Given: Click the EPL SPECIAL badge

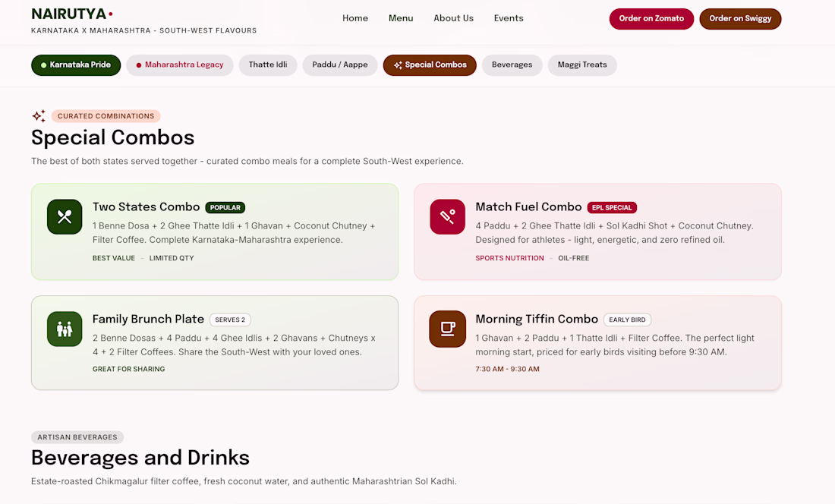Looking at the screenshot, I should [x=612, y=207].
